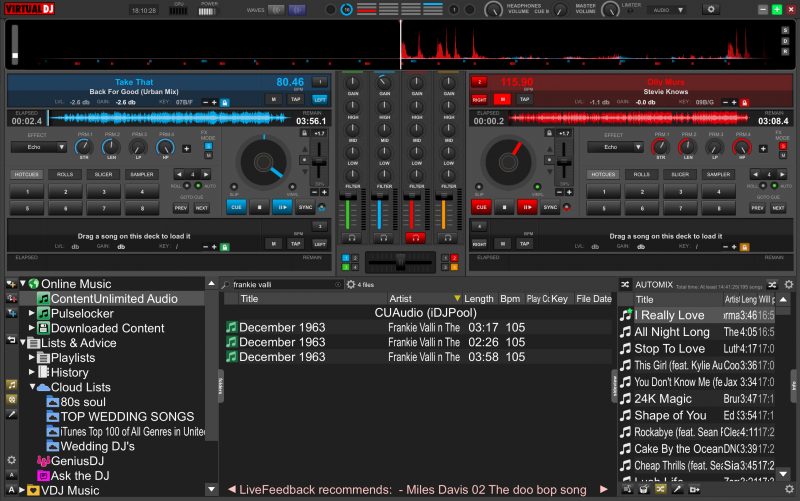
Task: Click the pencil icon in left browser sidebar
Action: click(x=11, y=414)
